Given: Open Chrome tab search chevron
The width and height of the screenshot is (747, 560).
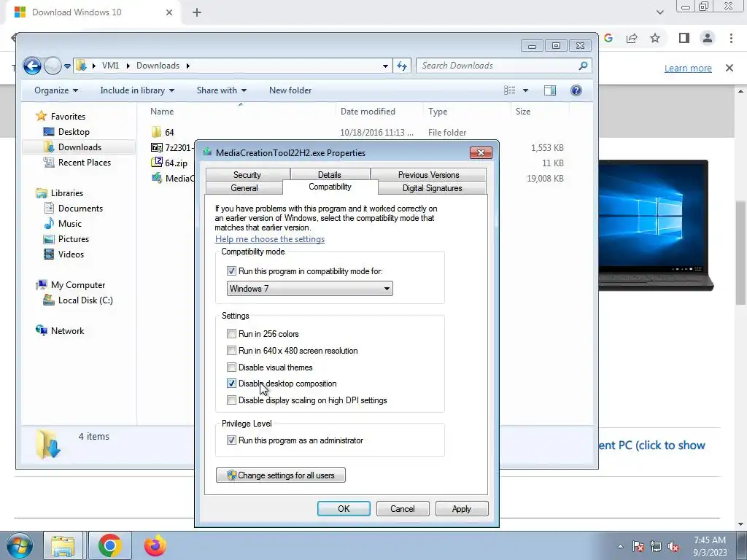Looking at the screenshot, I should 659,12.
